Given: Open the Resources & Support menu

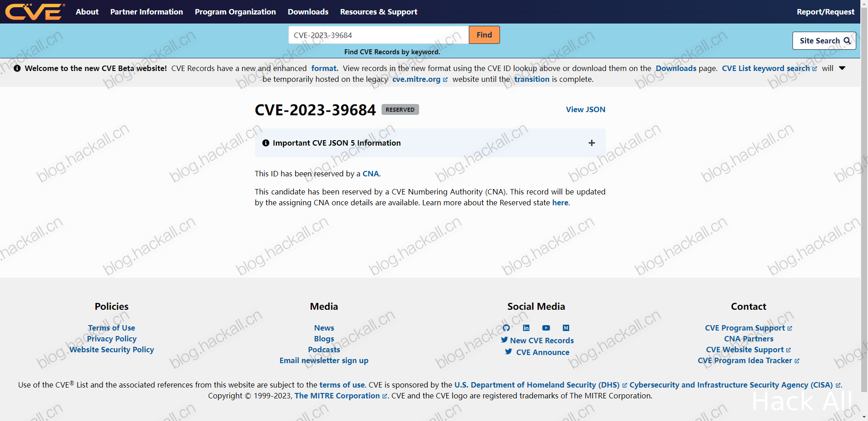Looking at the screenshot, I should pyautogui.click(x=379, y=12).
